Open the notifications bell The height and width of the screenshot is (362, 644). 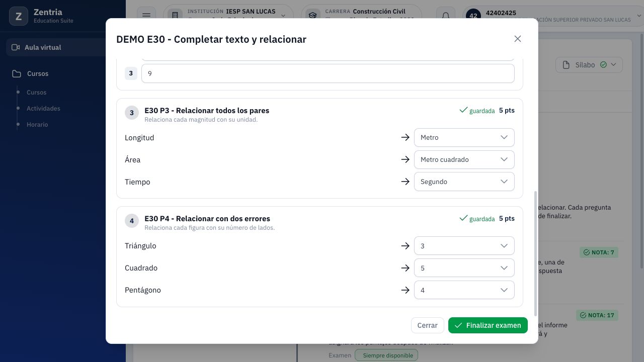pyautogui.click(x=446, y=16)
